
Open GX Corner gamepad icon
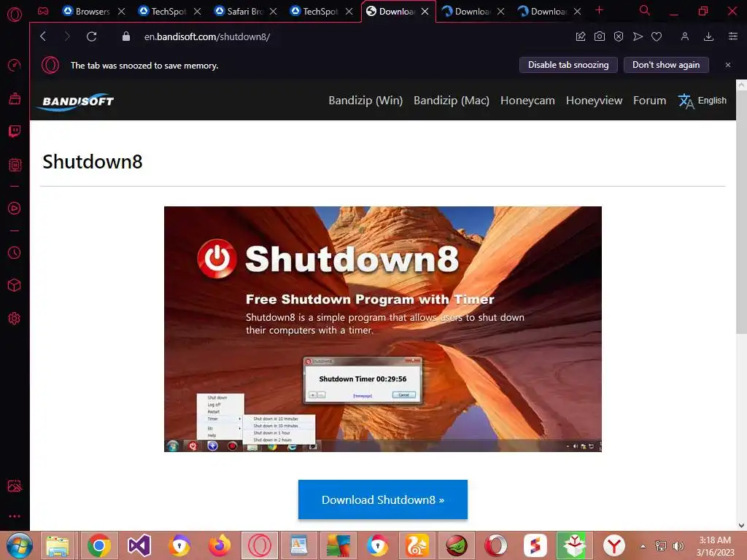click(x=43, y=11)
